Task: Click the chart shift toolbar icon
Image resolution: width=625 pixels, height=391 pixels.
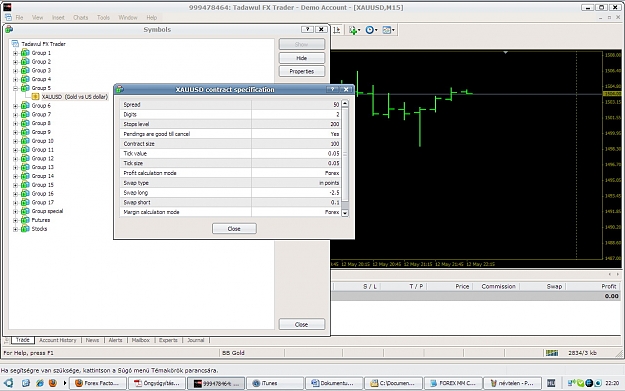Action: [x=337, y=30]
